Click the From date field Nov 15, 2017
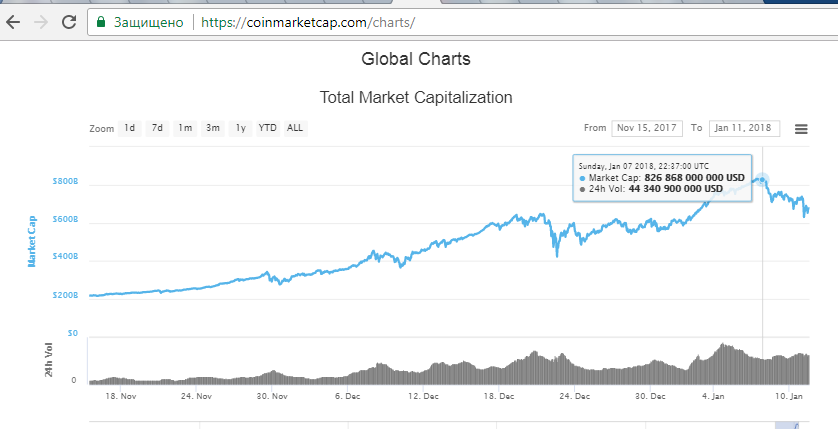Screen dimensions: 838x429 646,128
